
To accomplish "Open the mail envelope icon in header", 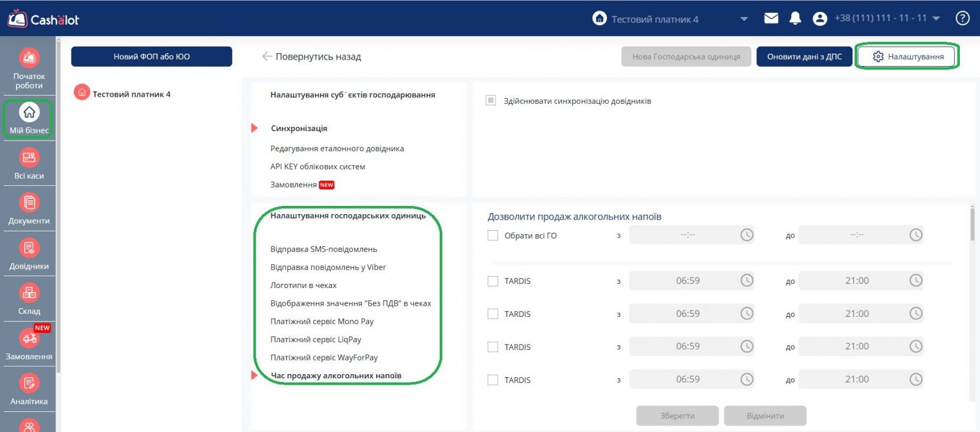I will tap(771, 18).
